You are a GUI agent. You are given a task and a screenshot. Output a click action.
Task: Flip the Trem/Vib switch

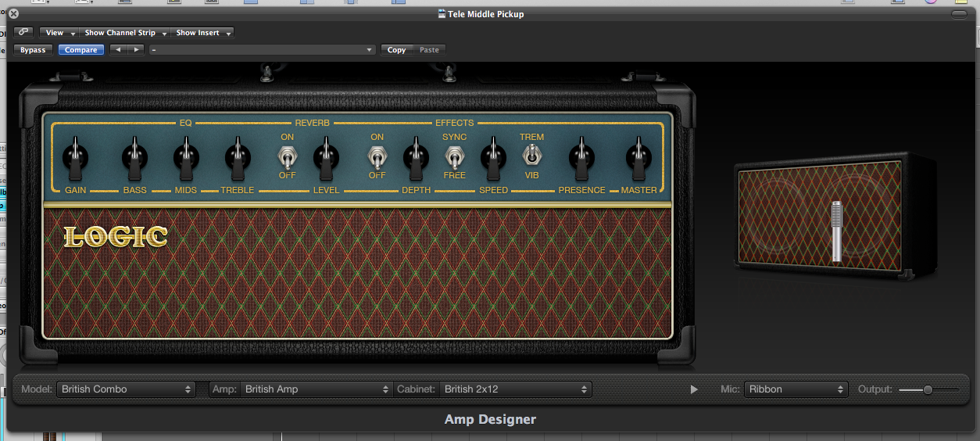531,156
